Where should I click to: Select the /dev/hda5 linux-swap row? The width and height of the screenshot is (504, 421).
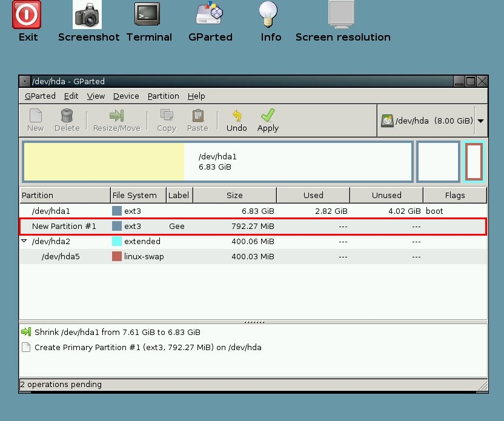[x=253, y=256]
